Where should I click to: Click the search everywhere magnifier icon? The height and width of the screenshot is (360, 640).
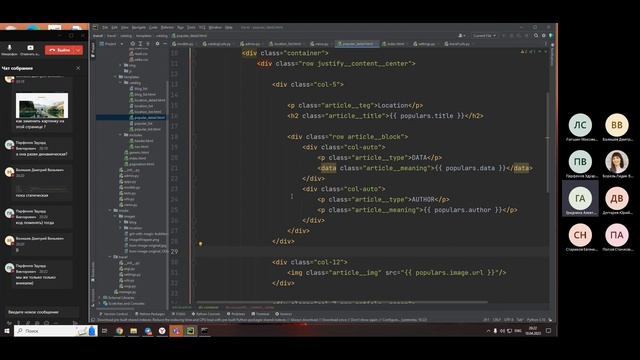pyautogui.click(x=536, y=36)
